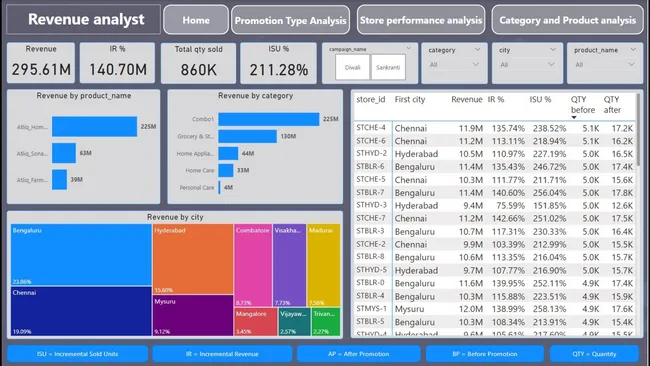
Task: Select the Personal Care category bar
Action: tap(219, 187)
